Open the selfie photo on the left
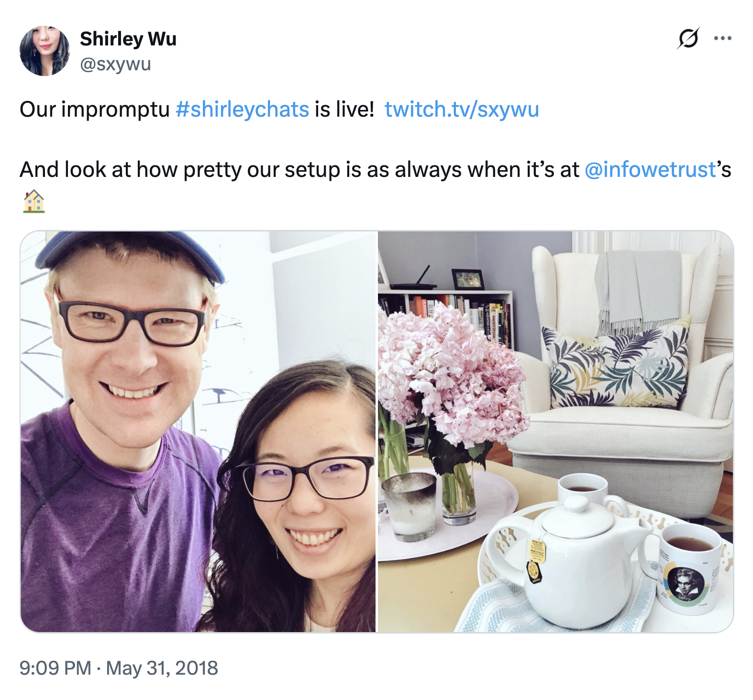The image size is (753, 700). tap(198, 432)
